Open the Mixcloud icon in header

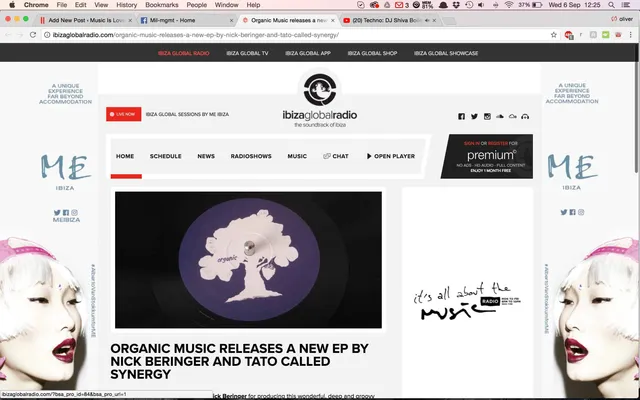[513, 116]
